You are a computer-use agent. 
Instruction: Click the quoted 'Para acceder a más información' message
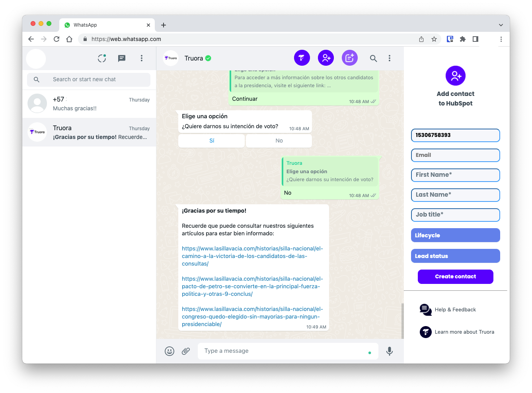(304, 82)
